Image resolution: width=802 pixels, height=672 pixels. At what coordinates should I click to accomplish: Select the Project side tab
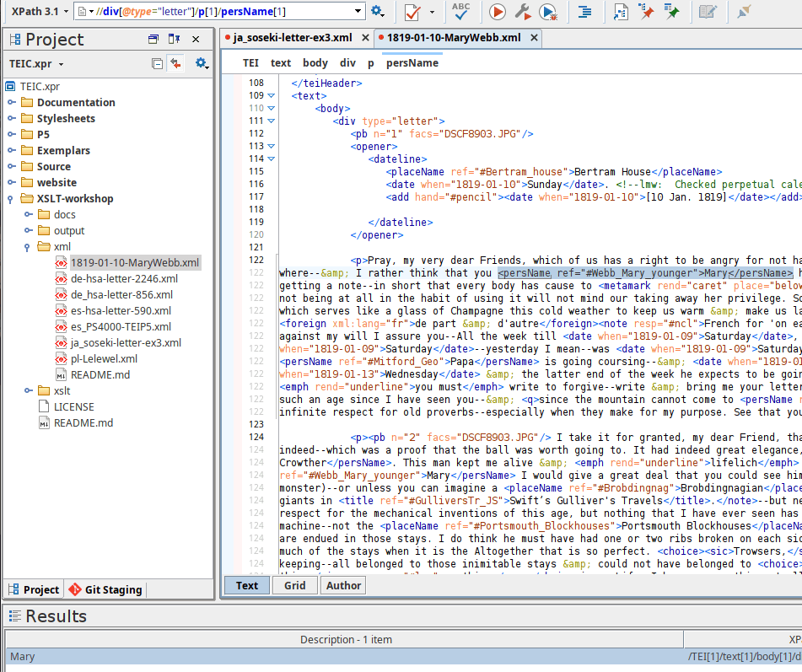(x=35, y=589)
